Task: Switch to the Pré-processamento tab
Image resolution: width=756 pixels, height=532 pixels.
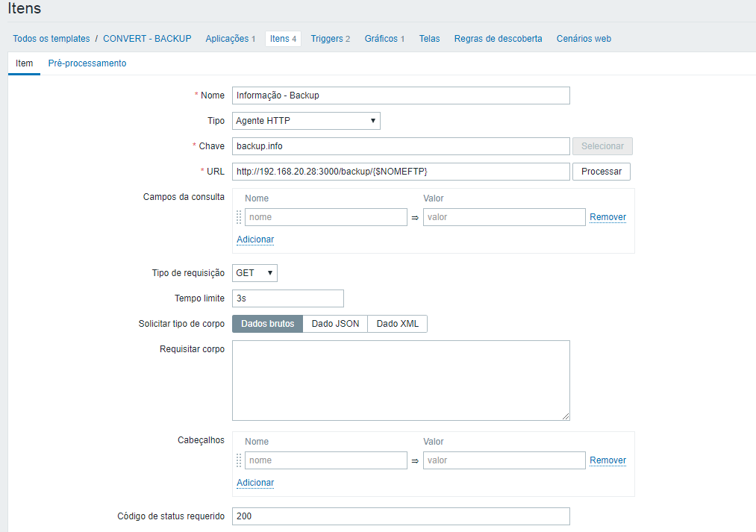Action: pyautogui.click(x=87, y=63)
